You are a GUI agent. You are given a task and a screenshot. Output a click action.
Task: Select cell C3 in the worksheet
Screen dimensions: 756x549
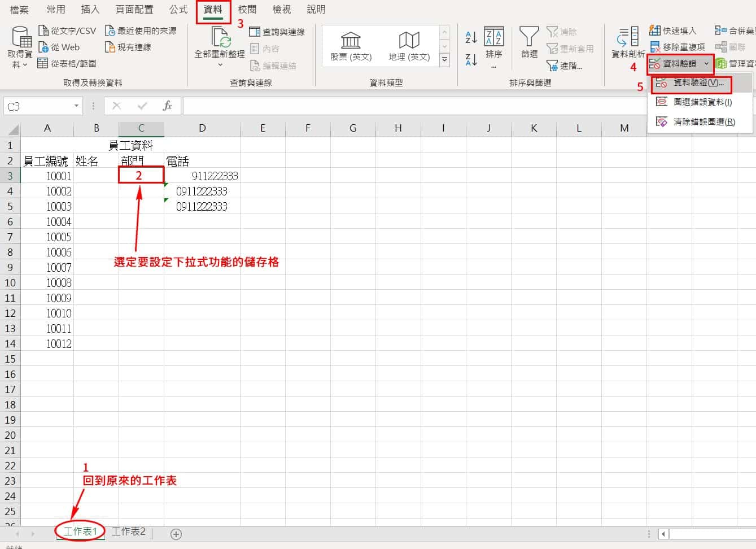click(141, 176)
